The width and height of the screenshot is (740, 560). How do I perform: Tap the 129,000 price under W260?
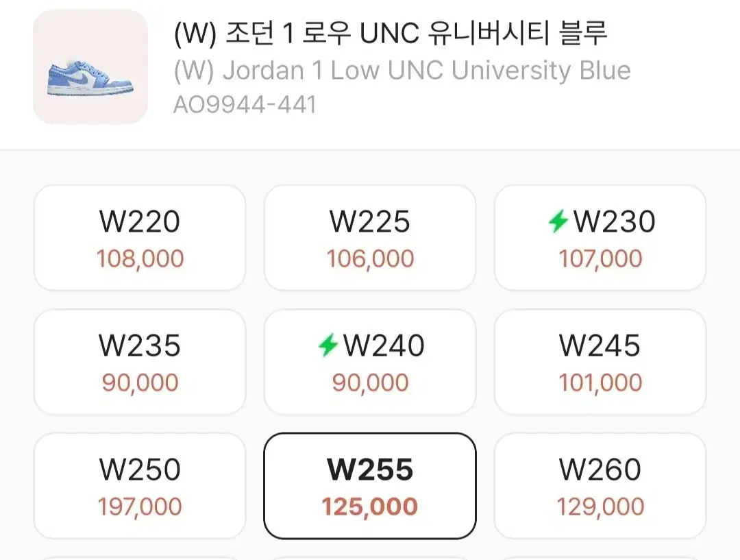(600, 507)
